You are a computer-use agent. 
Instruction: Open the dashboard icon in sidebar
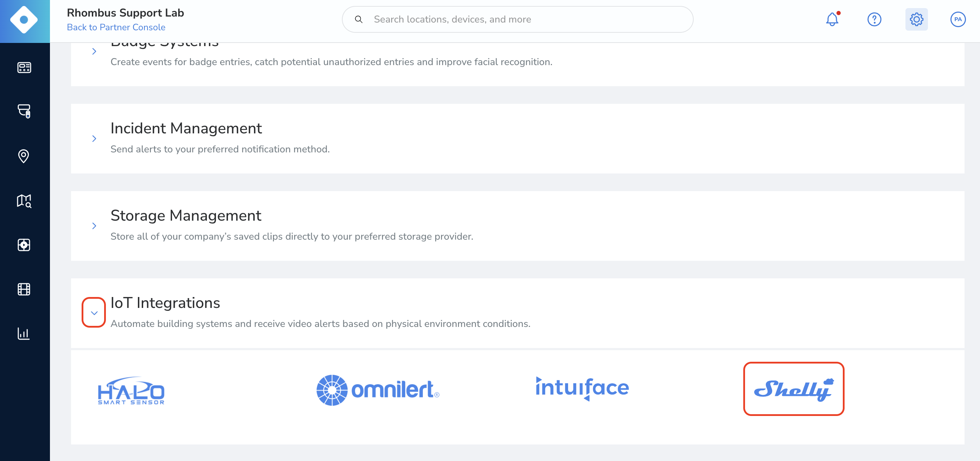(x=24, y=67)
